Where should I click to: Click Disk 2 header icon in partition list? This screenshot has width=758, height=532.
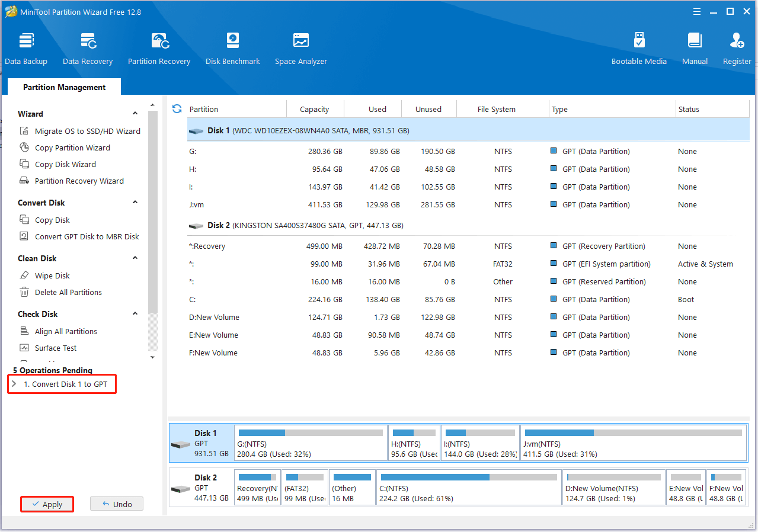point(196,226)
